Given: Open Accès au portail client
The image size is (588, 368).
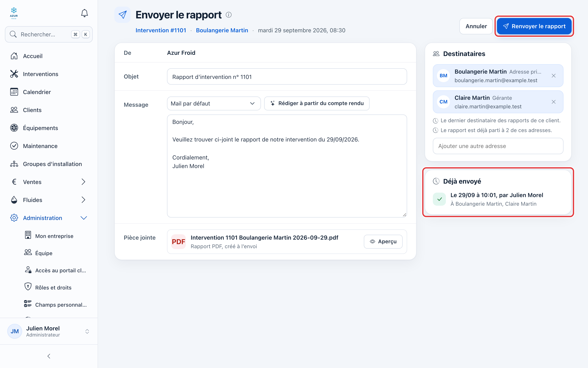Looking at the screenshot, I should (55, 270).
